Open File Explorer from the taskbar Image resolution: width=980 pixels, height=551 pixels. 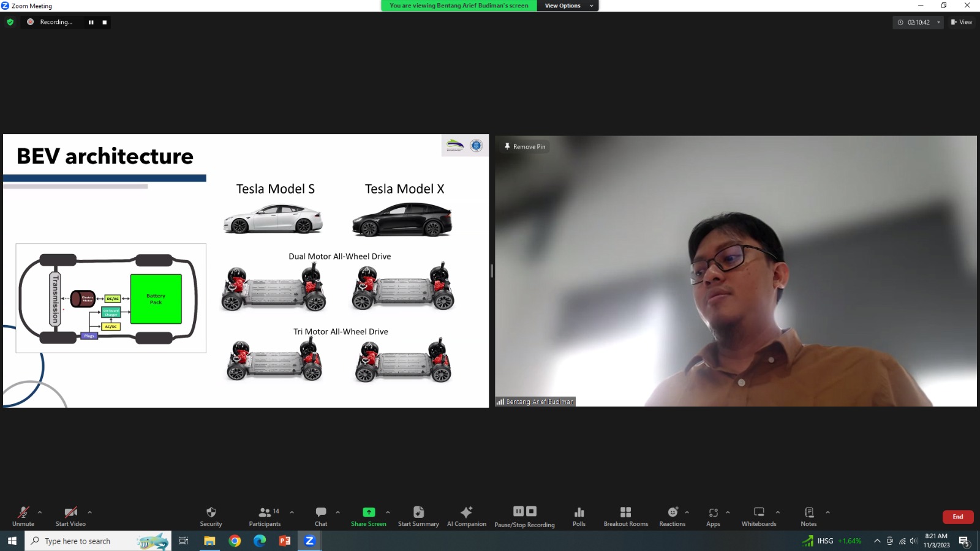(209, 541)
